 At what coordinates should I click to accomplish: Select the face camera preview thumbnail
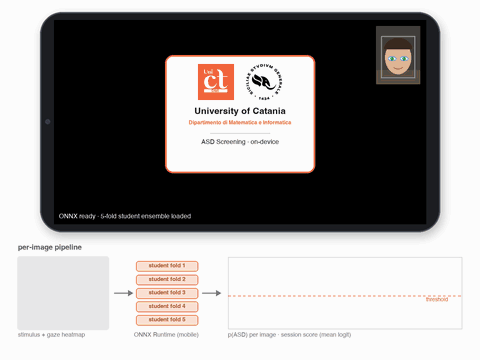click(x=398, y=55)
